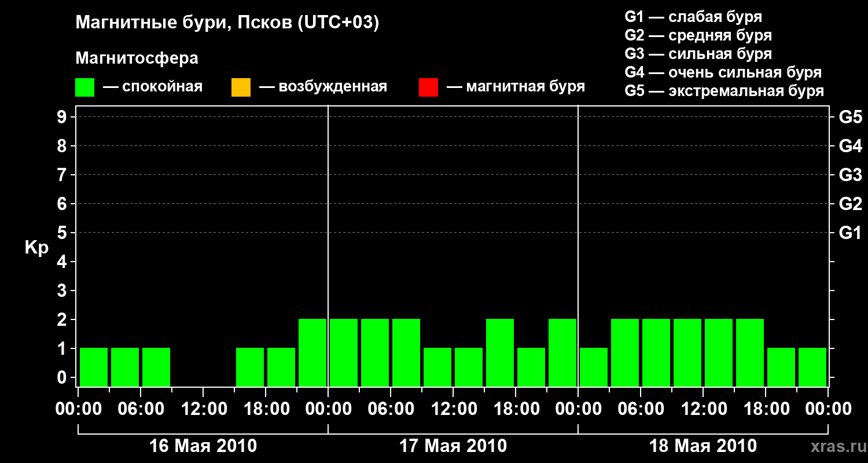Click the green 'спокойная' legend swatch
This screenshot has width=868, height=463.
pyautogui.click(x=85, y=87)
